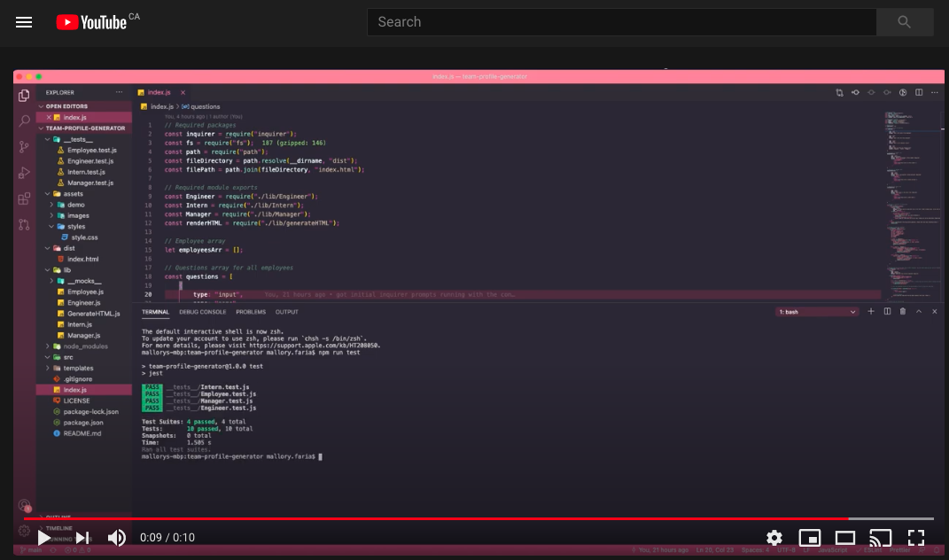Click the magnifier search button
Image resolution: width=949 pixels, height=560 pixels.
(904, 22)
